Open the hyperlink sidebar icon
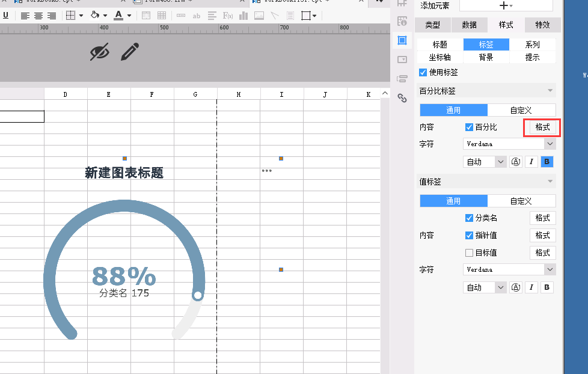 point(402,98)
